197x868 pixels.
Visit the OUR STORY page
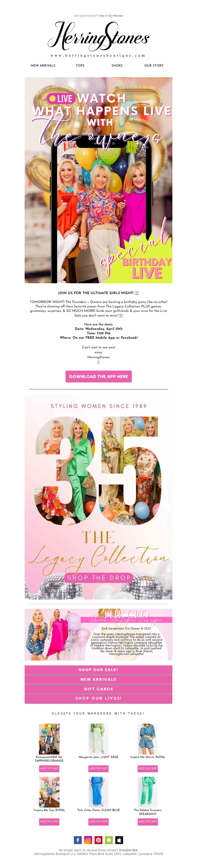click(x=154, y=65)
